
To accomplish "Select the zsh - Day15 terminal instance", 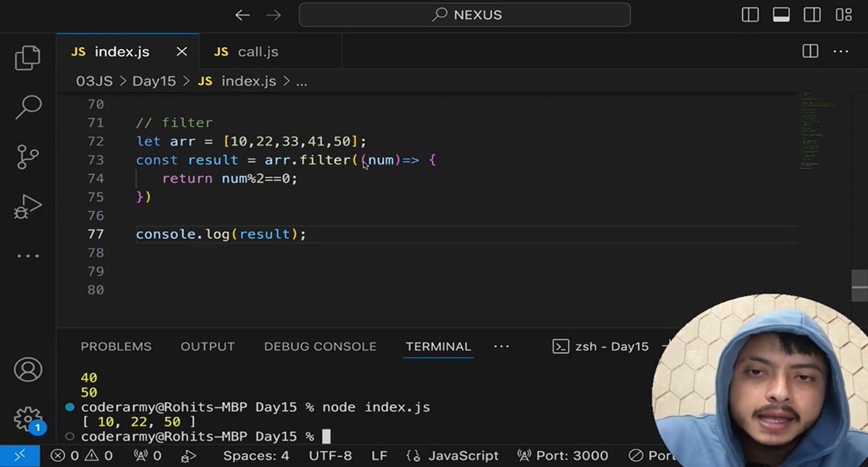I will (600, 346).
